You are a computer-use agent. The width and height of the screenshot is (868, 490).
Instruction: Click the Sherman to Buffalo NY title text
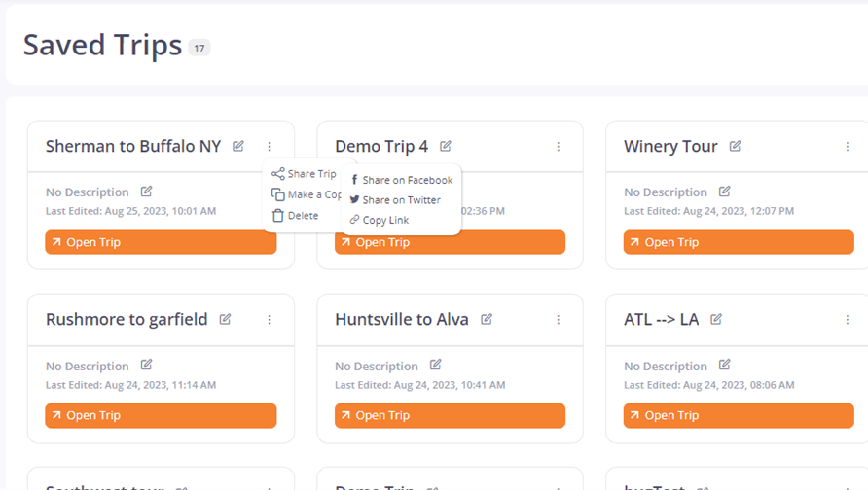click(x=133, y=146)
